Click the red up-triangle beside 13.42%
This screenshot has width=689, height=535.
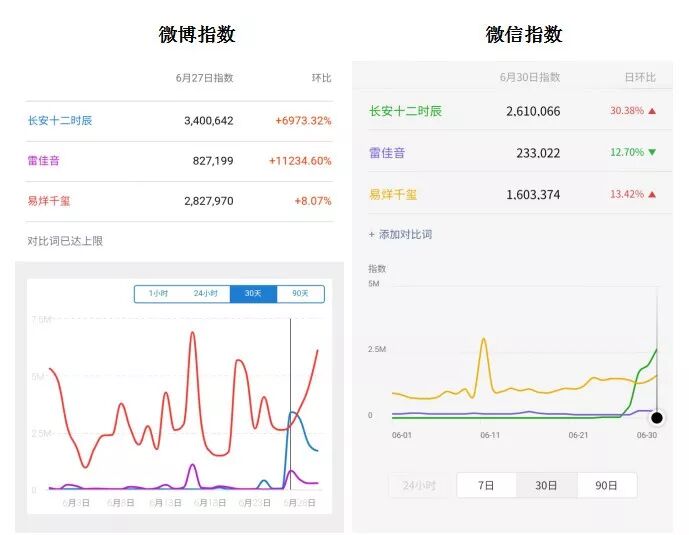pos(652,194)
